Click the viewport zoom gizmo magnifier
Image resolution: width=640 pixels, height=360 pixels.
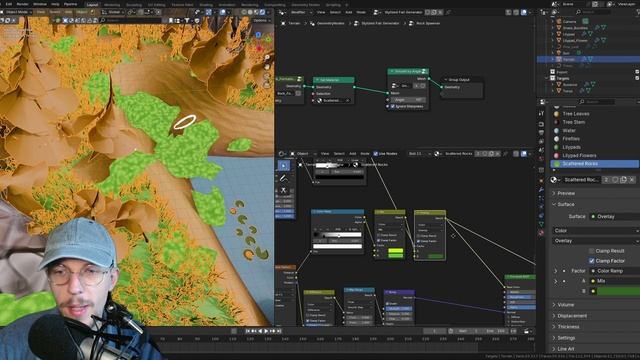267,58
